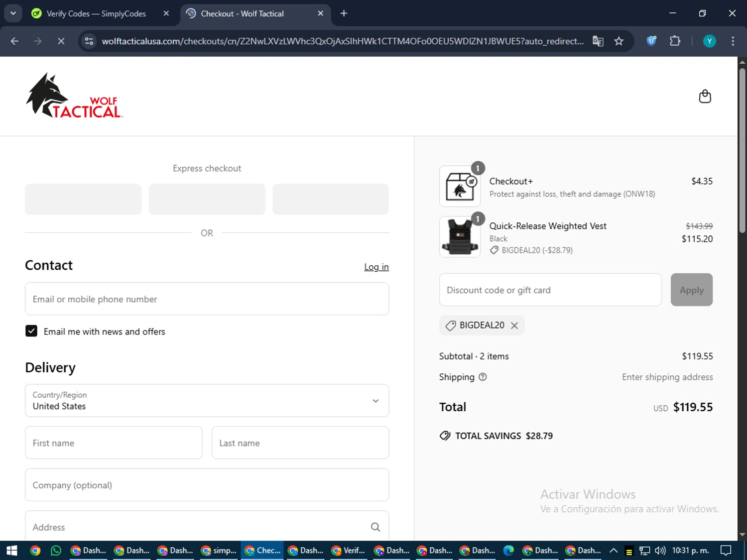Click the strikethrough price $143.99

click(x=699, y=226)
